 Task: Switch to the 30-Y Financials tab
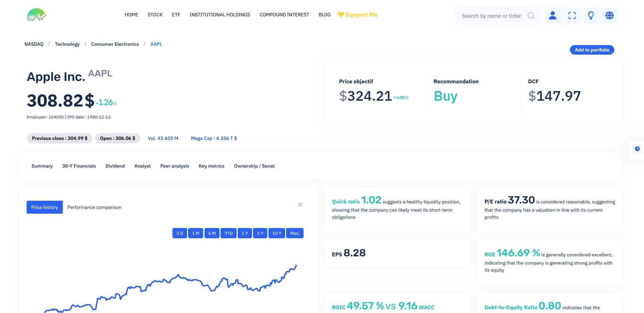[x=79, y=166]
